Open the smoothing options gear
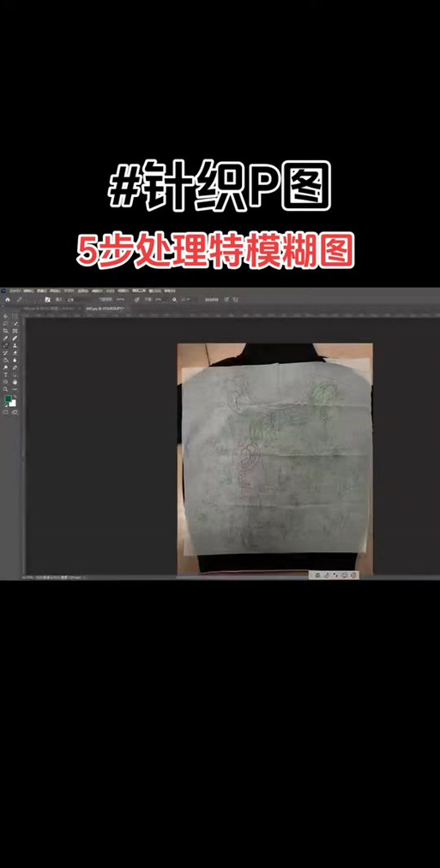The width and height of the screenshot is (440, 868). click(x=175, y=300)
